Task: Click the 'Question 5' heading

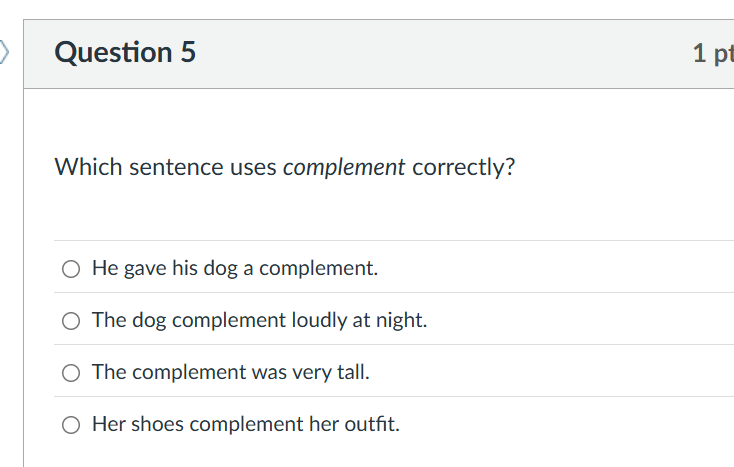Action: 125,52
